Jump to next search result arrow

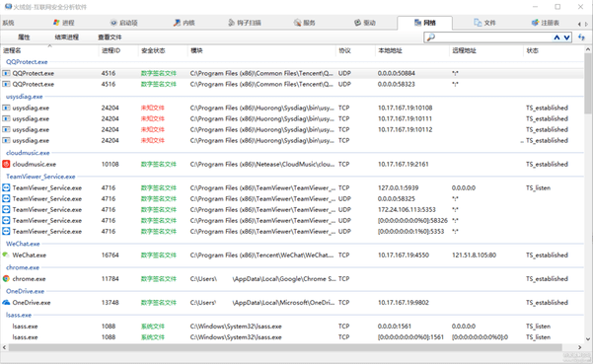point(566,37)
